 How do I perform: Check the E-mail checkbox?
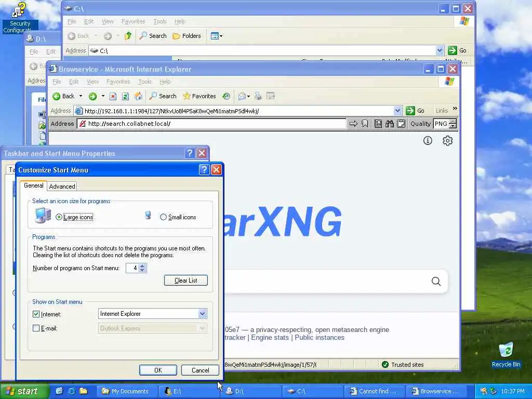[x=36, y=328]
